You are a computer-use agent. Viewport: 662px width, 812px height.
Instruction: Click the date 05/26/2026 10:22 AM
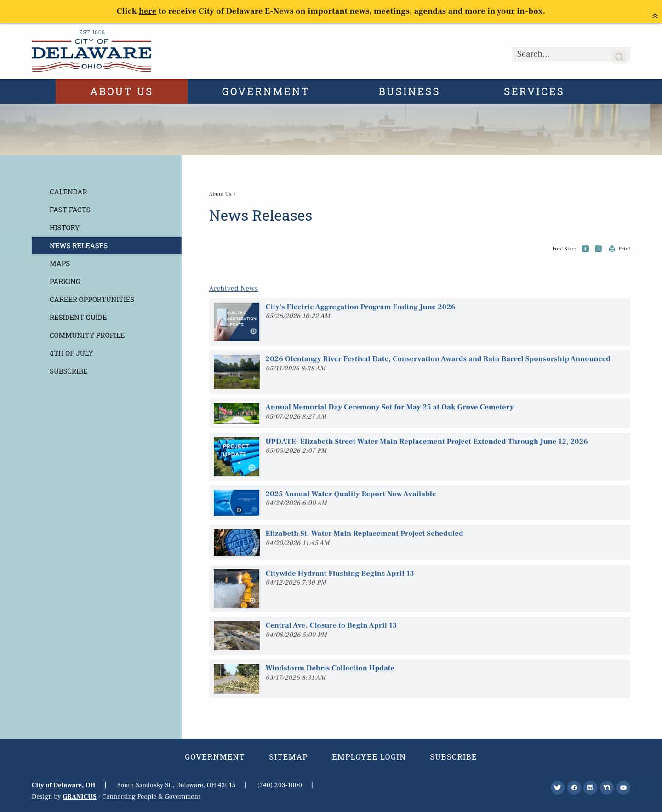coord(298,316)
